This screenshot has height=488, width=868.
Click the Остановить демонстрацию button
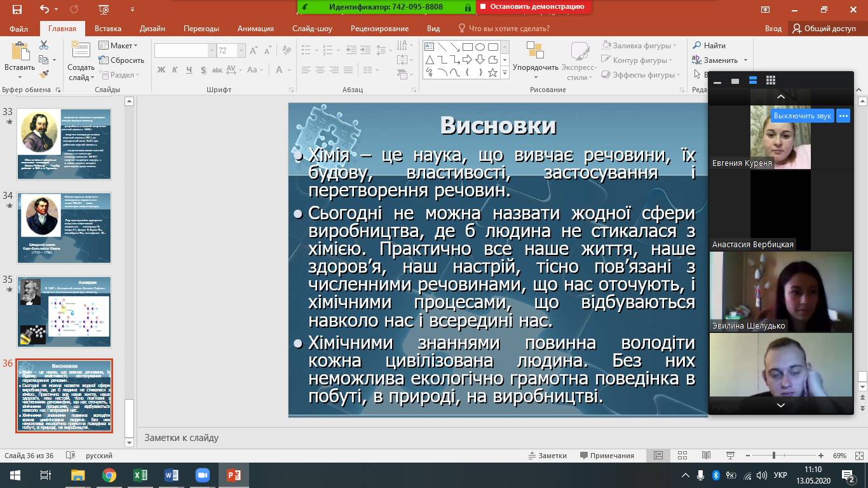(534, 7)
